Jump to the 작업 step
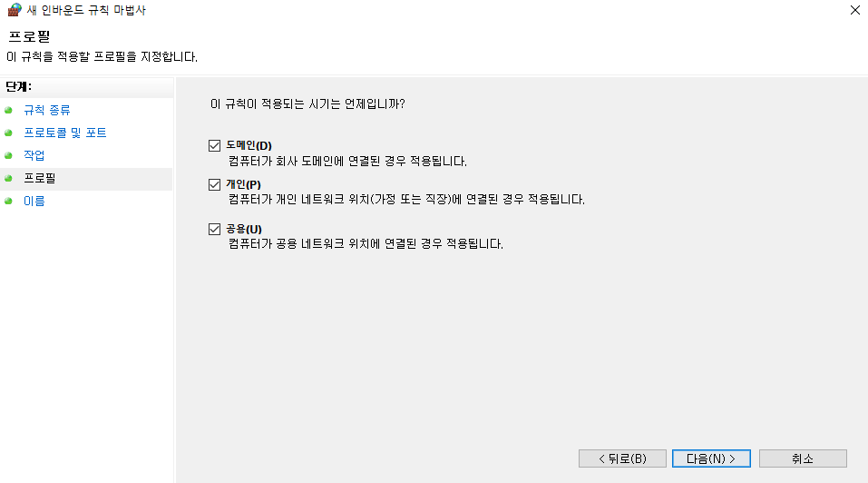Viewport: 868px width, 483px height. coord(34,155)
